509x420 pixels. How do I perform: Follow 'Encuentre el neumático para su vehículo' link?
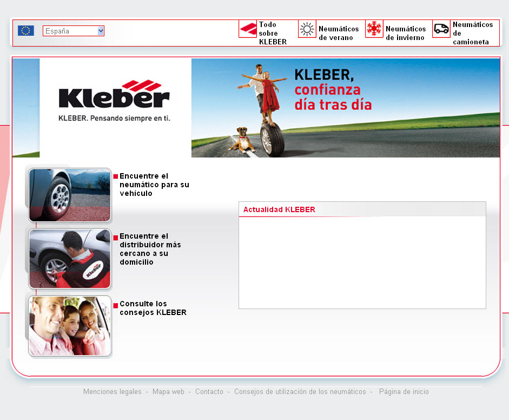tap(154, 185)
